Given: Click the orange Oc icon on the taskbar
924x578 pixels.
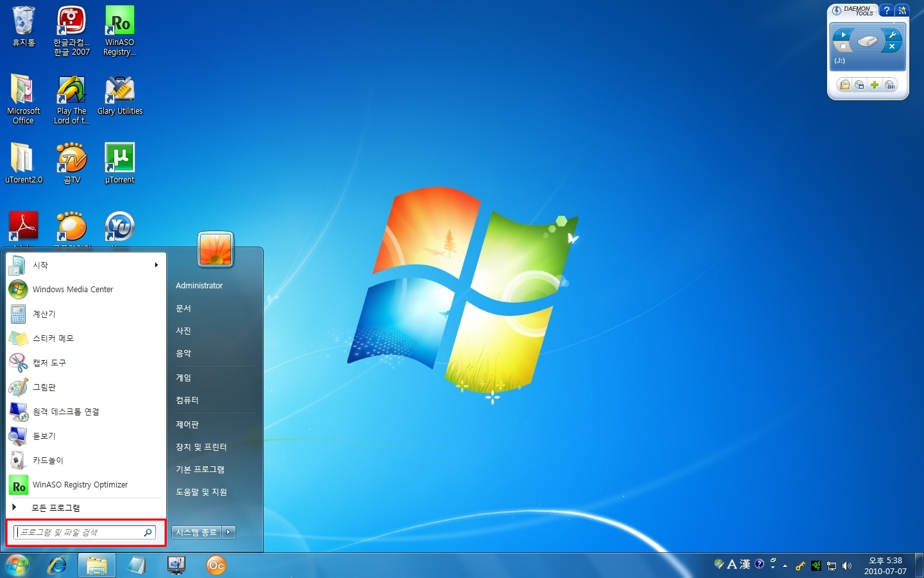Looking at the screenshot, I should tap(216, 565).
